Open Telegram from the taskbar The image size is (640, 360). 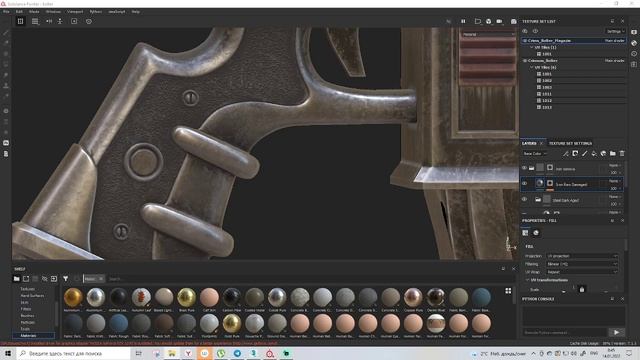[237, 353]
